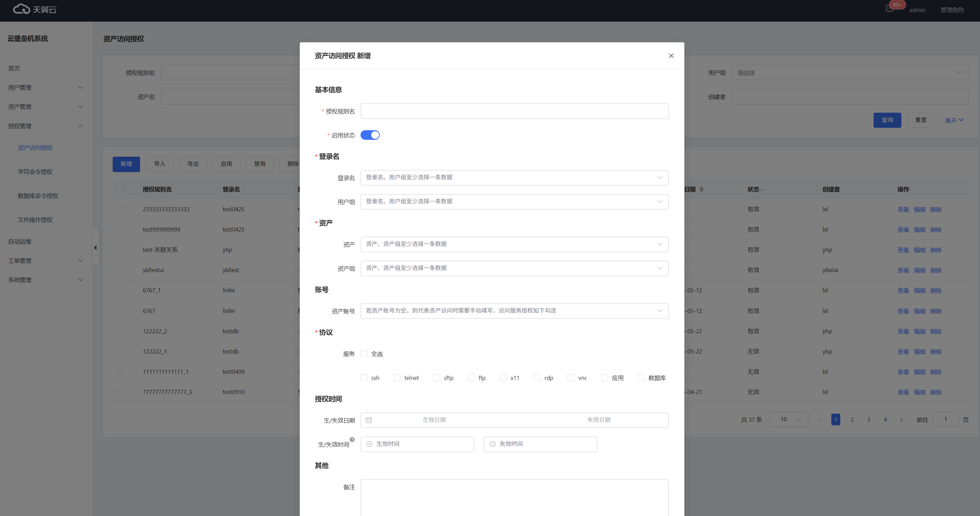Click the 查询 search button

887,120
